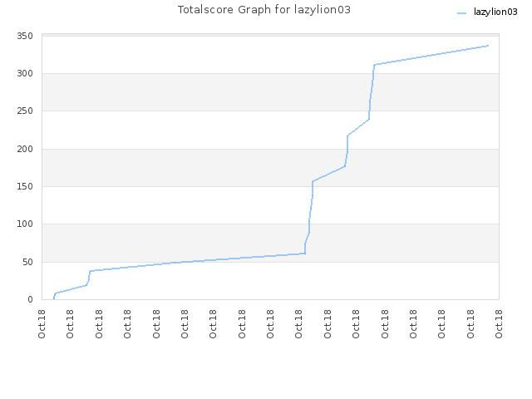The height and width of the screenshot is (399, 532).
Task: Click the end point of the score line near 335
Action: pyautogui.click(x=488, y=46)
